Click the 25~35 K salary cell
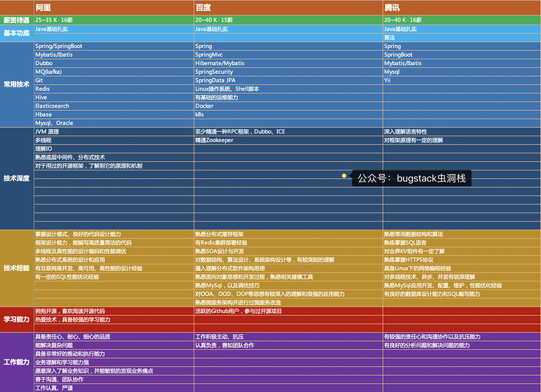The height and width of the screenshot is (392, 541). (114, 20)
